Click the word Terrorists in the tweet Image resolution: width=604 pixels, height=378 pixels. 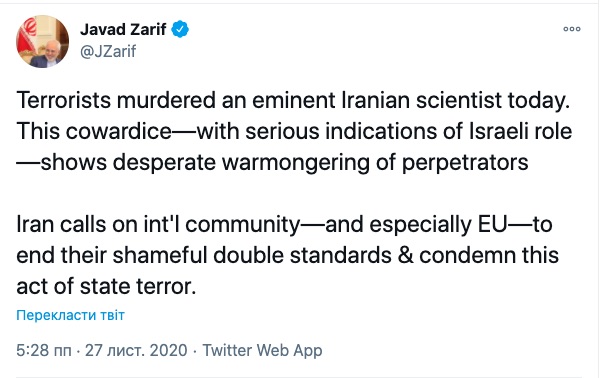tap(64, 100)
